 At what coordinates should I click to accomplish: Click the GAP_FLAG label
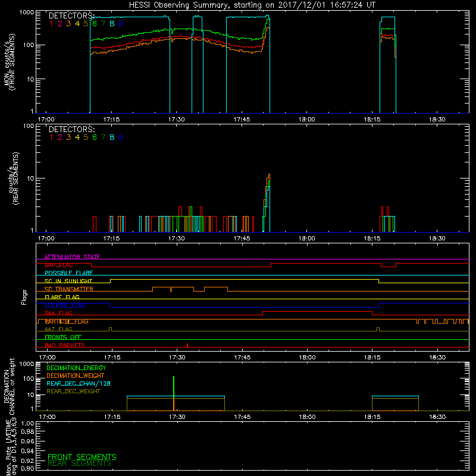(58, 265)
